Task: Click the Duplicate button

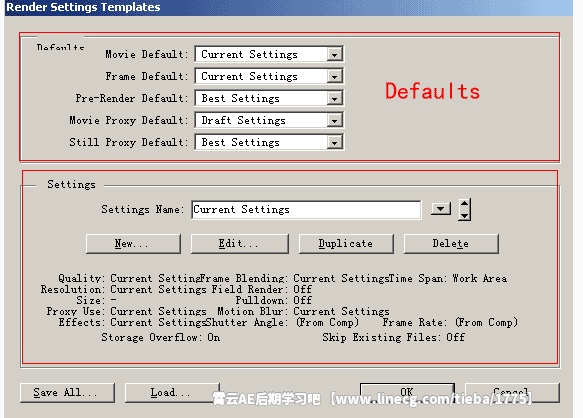Action: point(346,244)
